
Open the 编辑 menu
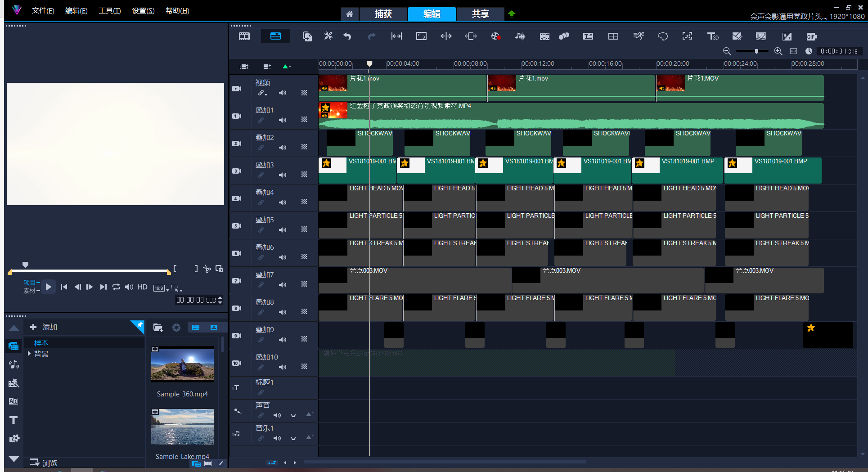76,11
